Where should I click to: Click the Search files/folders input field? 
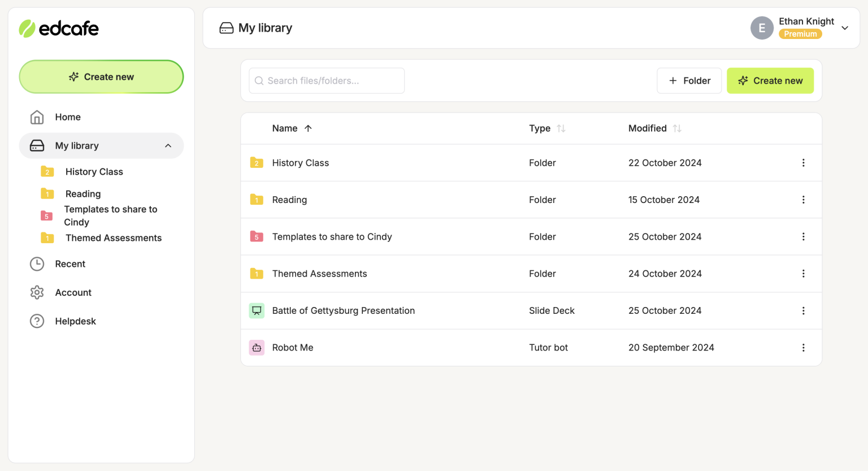327,81
